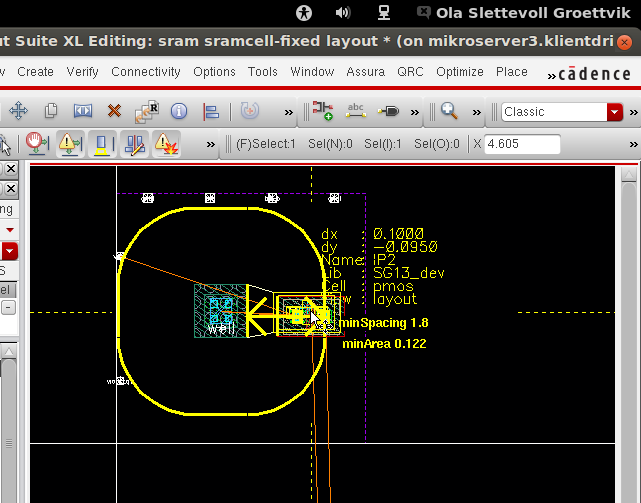Click the (F)Select:1 status text
Viewport: 641px width, 503px height.
(266, 144)
